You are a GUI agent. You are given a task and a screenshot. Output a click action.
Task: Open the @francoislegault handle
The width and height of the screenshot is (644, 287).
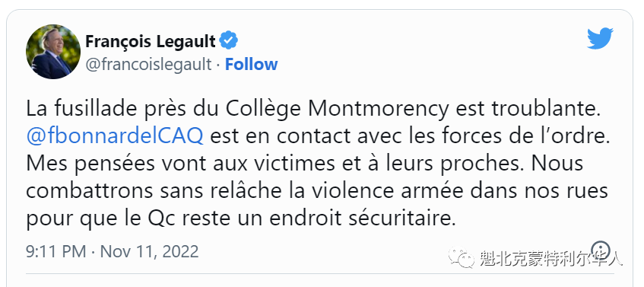pyautogui.click(x=149, y=65)
